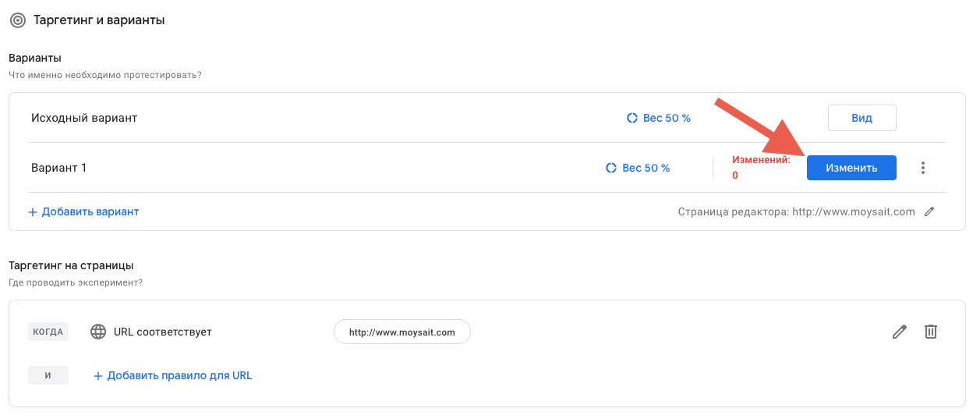Select the Исходный вариант row name
Viewport: 980px width, 419px height.
coord(84,118)
